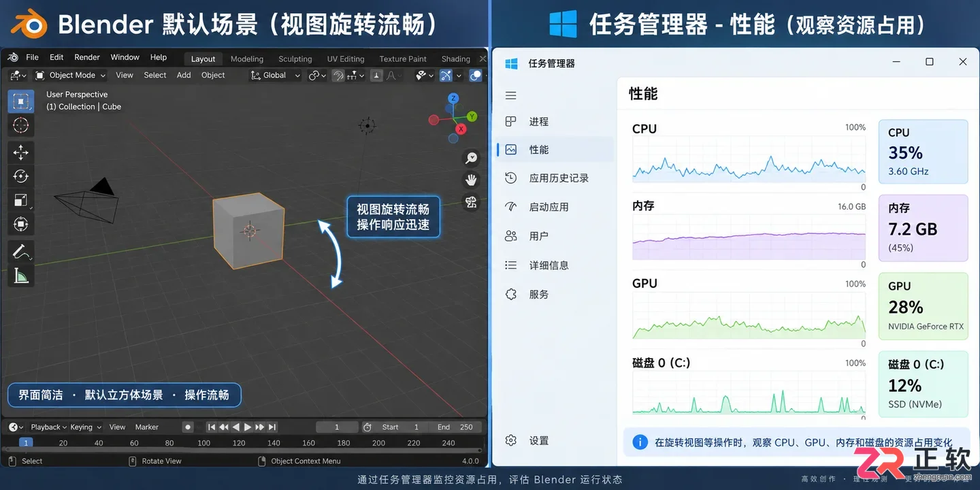Jump to the last frame endpoint

coord(272,427)
